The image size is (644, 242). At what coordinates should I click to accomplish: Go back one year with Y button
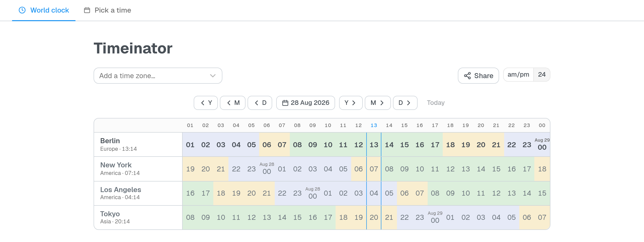tap(206, 103)
